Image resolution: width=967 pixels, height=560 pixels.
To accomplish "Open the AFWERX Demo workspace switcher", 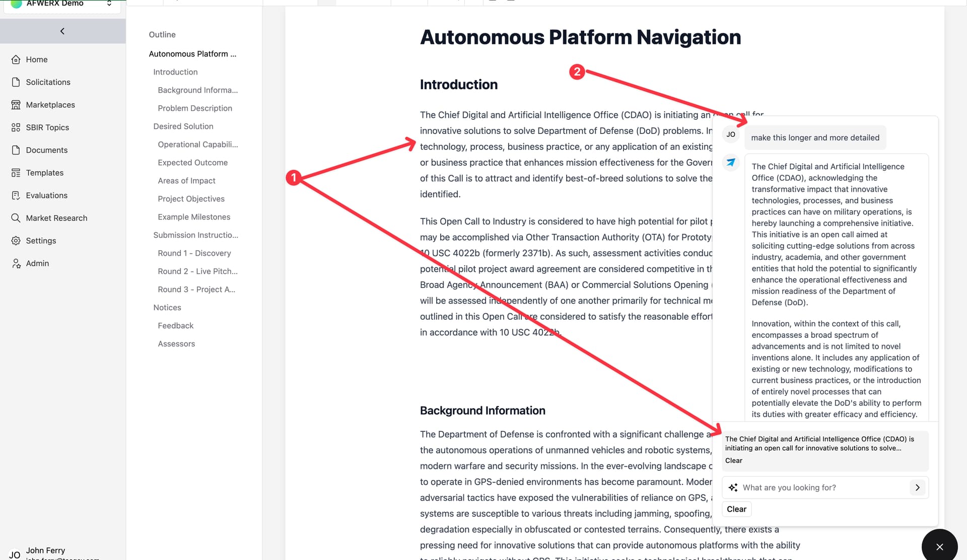I will tap(62, 4).
